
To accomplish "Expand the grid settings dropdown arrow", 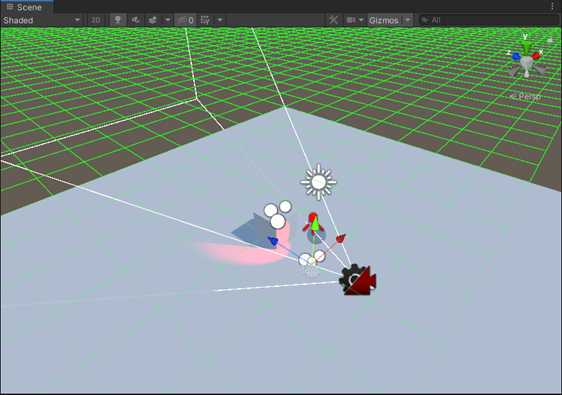I will [220, 20].
